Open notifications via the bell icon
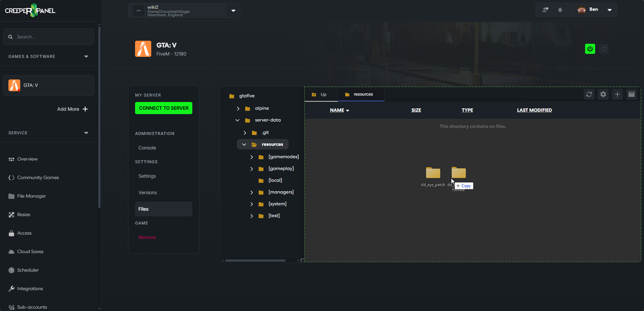 click(560, 10)
